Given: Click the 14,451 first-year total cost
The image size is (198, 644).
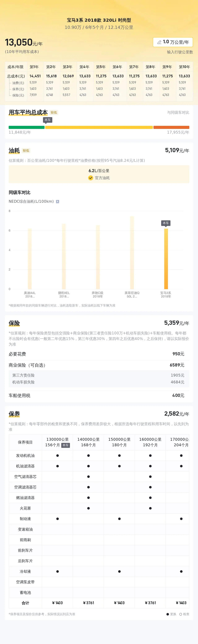Looking at the screenshot, I should [35, 76].
